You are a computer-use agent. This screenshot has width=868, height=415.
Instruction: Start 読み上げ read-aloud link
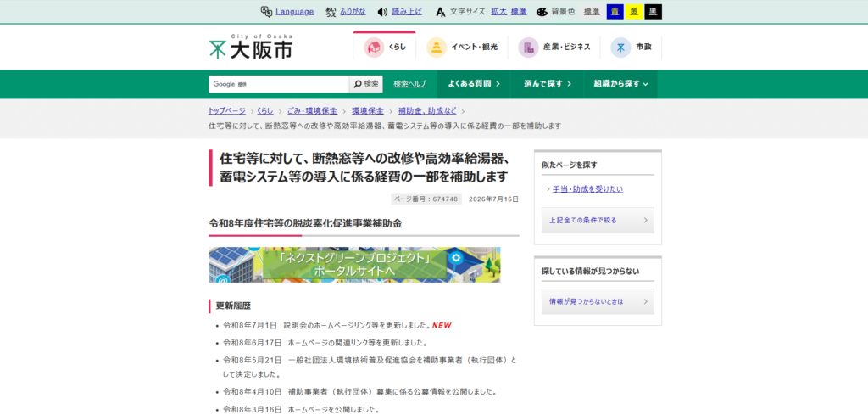[407, 12]
